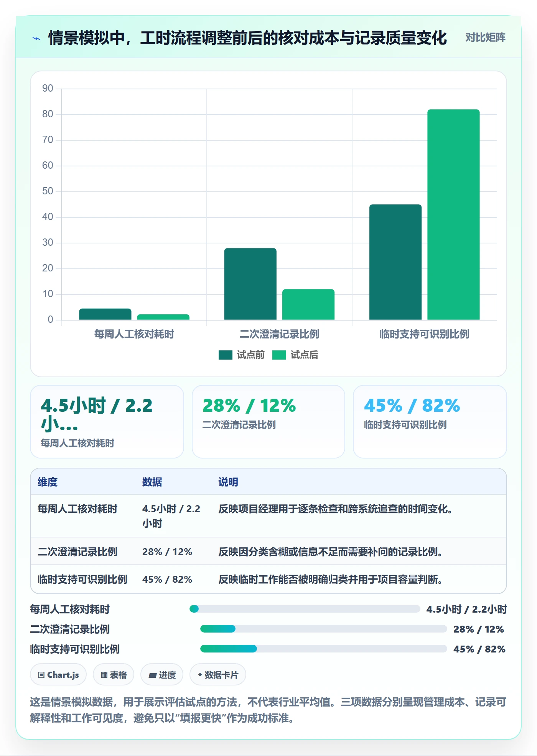Click table value 28% / 12%
This screenshot has height=756, width=537.
[x=167, y=552]
